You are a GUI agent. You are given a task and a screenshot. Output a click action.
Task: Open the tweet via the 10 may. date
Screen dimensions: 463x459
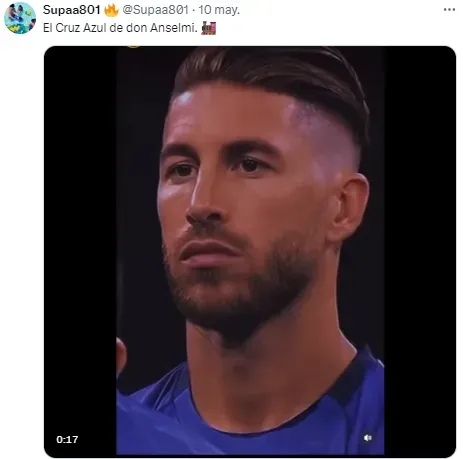(219, 10)
